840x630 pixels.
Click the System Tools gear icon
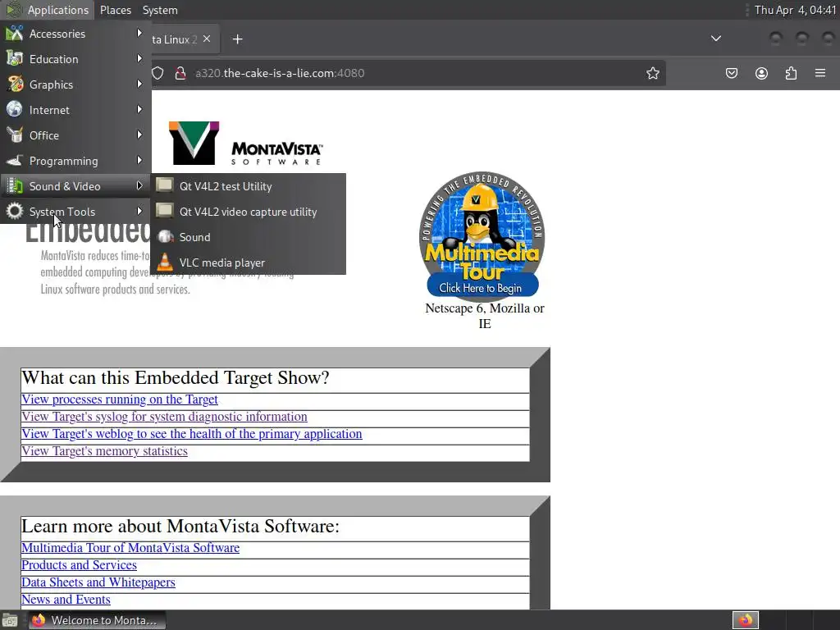[x=15, y=212]
